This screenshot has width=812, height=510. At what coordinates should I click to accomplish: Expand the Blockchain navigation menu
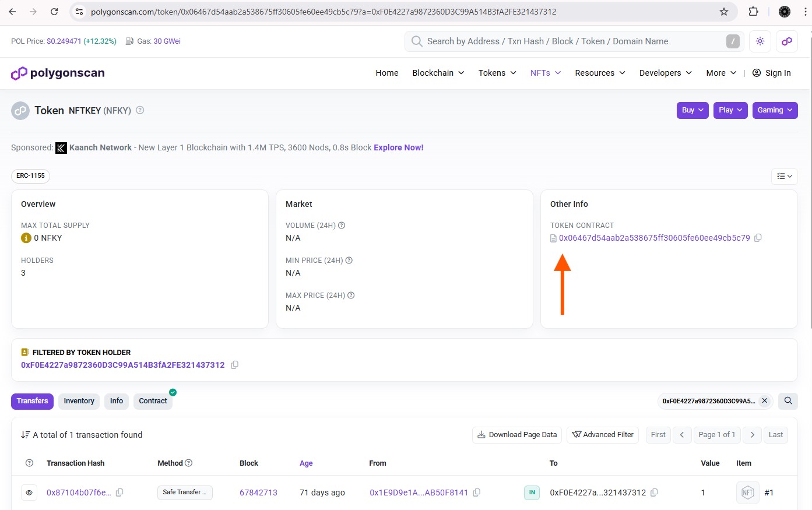[438, 73]
